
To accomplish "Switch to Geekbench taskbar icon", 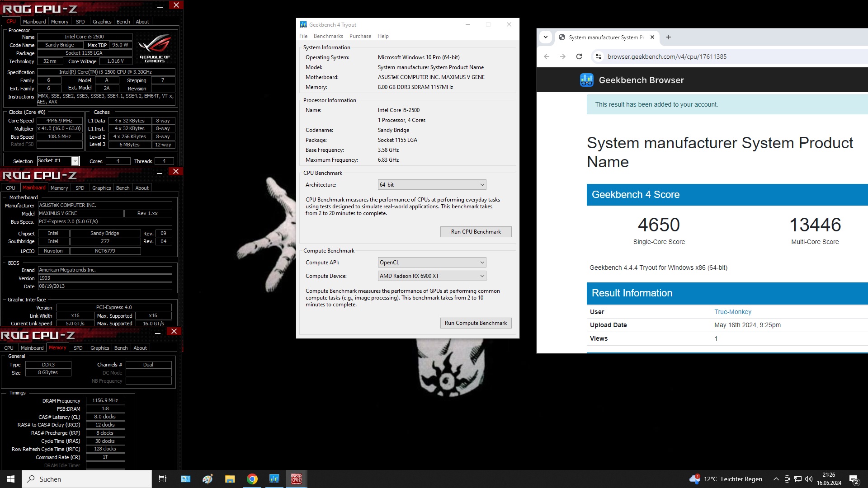I will 274,479.
